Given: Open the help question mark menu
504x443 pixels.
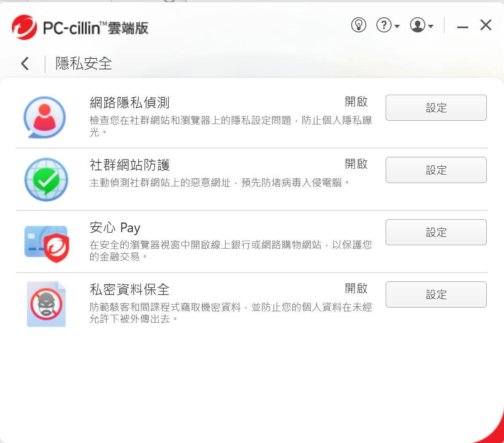Looking at the screenshot, I should coord(388,25).
